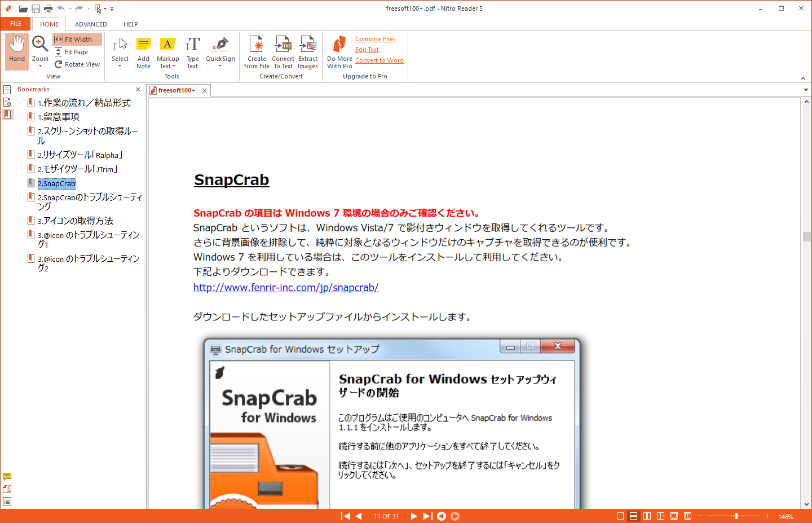This screenshot has width=812, height=523.
Task: Open quick access pointer tool dropdown
Action: (x=105, y=8)
